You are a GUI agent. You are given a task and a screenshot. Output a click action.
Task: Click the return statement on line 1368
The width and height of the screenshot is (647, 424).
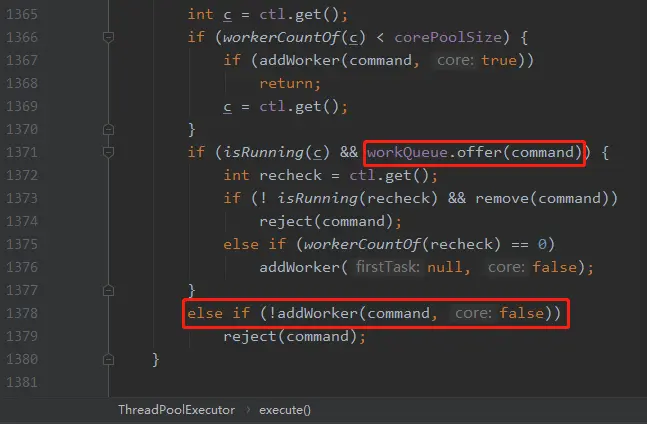pos(290,84)
